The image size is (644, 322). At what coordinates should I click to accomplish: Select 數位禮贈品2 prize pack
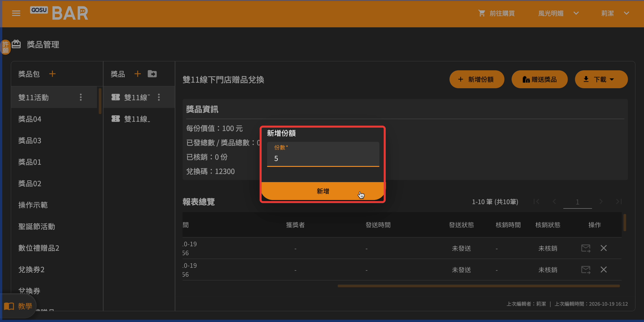55,248
